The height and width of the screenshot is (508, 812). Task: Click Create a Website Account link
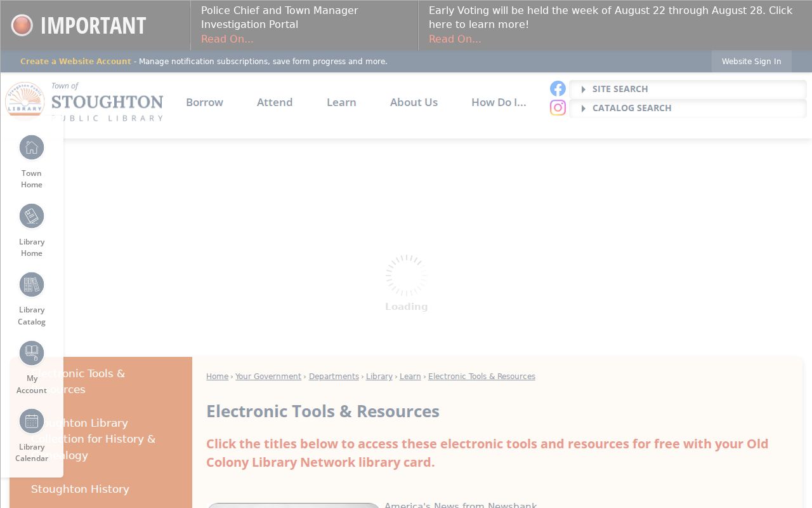point(75,62)
